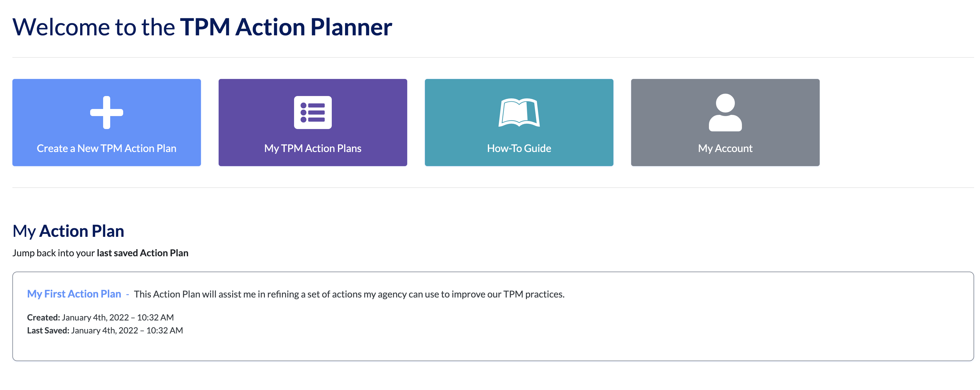Viewport: 980px width, 390px height.
Task: Open the My Account tile
Action: [x=725, y=123]
